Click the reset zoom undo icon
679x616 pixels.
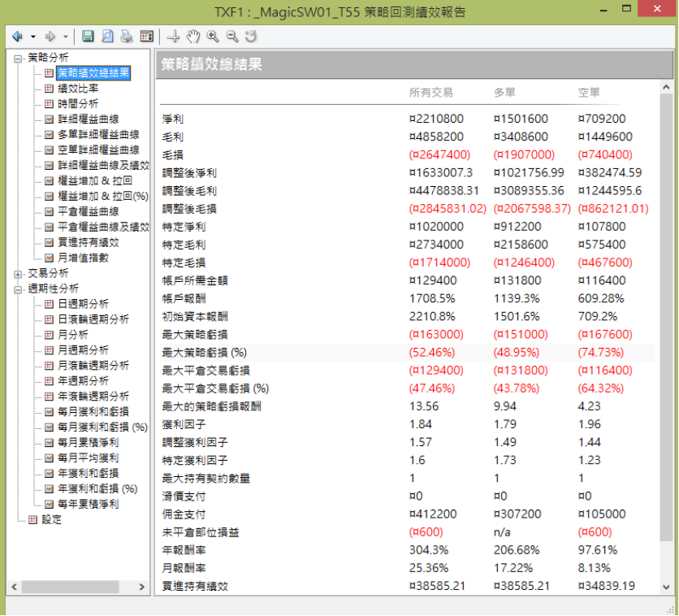pyautogui.click(x=251, y=37)
